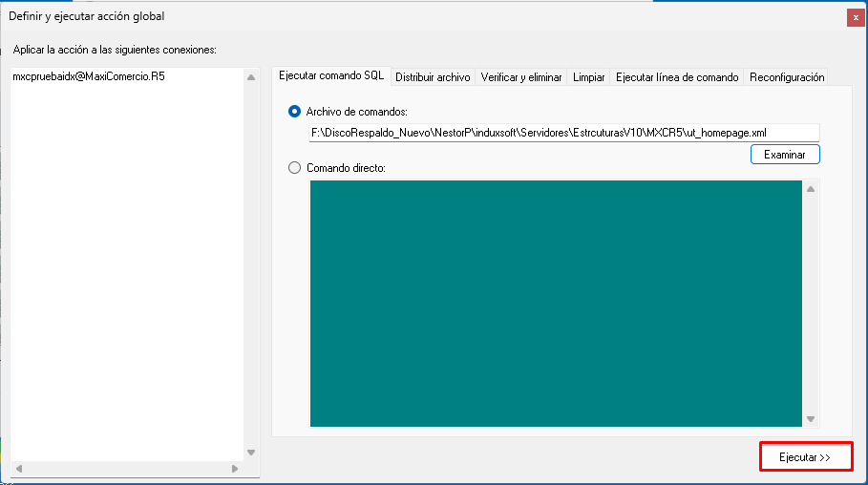This screenshot has height=485, width=868.
Task: Click connections list scroll left arrow
Action: point(18,469)
